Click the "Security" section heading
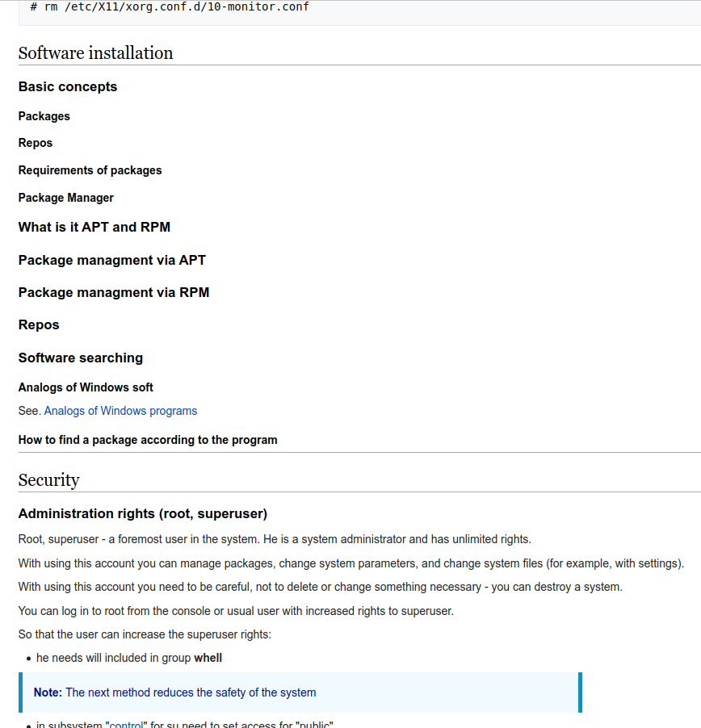 tap(49, 480)
